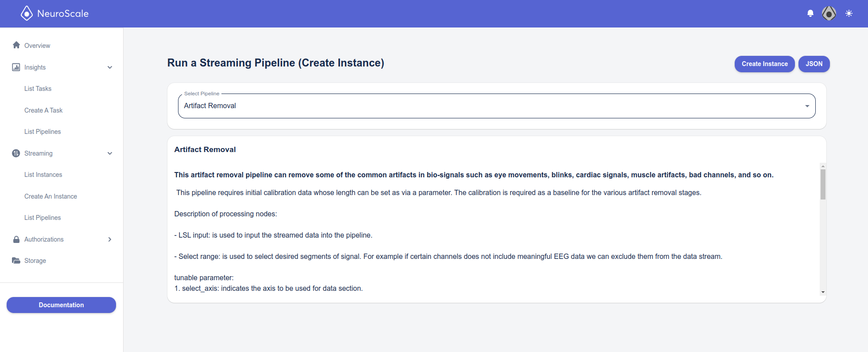Open Storage page
The height and width of the screenshot is (352, 868).
35,261
